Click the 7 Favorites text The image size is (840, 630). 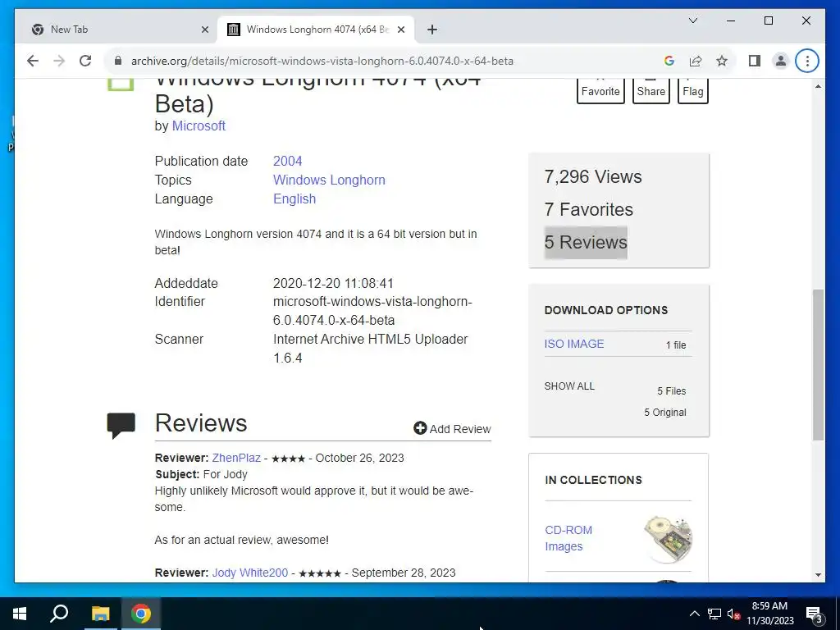point(588,209)
